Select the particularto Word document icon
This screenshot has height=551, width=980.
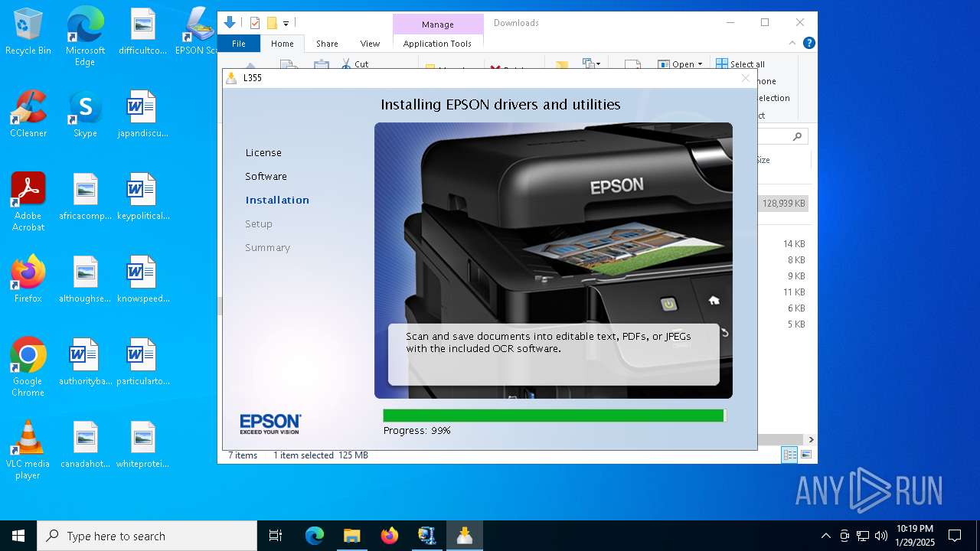click(x=142, y=362)
